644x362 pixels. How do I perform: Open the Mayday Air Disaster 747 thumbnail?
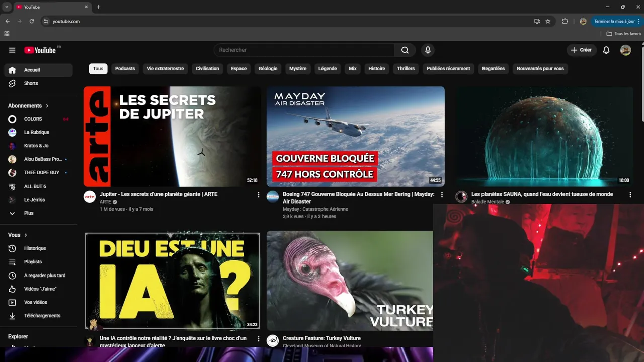[x=356, y=136]
